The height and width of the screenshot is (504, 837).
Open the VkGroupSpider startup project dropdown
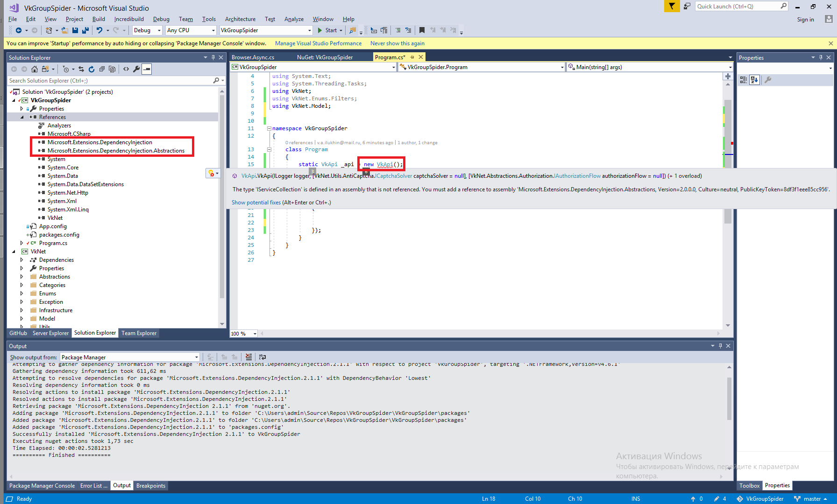click(266, 30)
